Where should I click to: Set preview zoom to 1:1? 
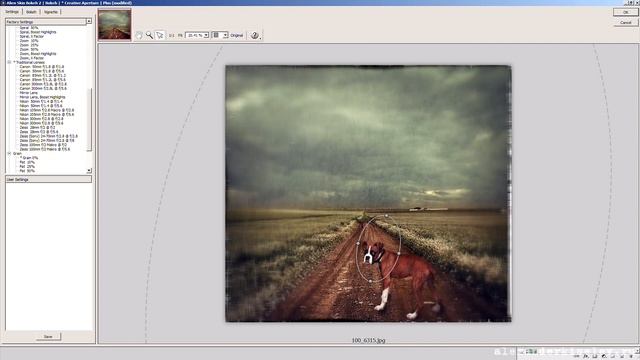point(171,36)
